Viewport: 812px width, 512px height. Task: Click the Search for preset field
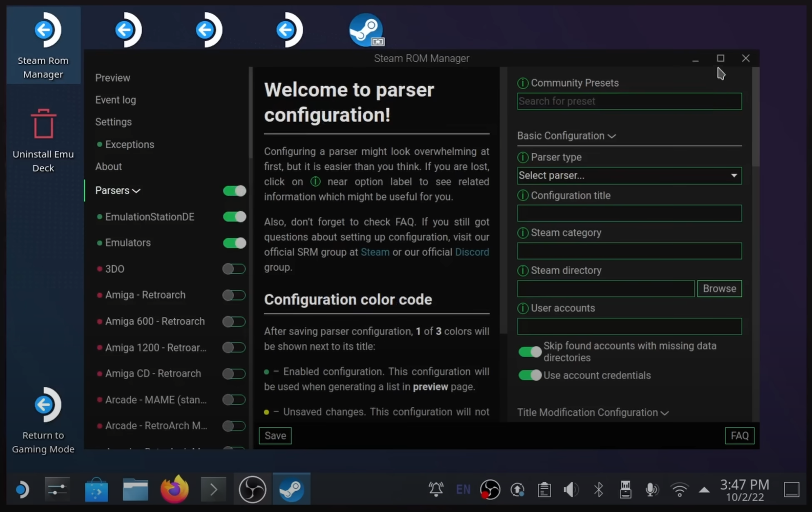pos(629,101)
